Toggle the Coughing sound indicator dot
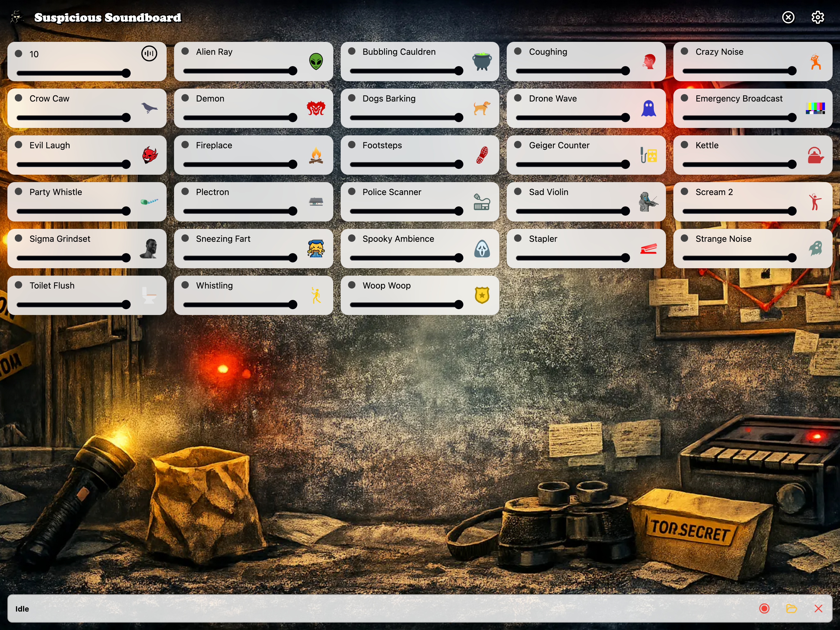The image size is (840, 630). coord(518,51)
